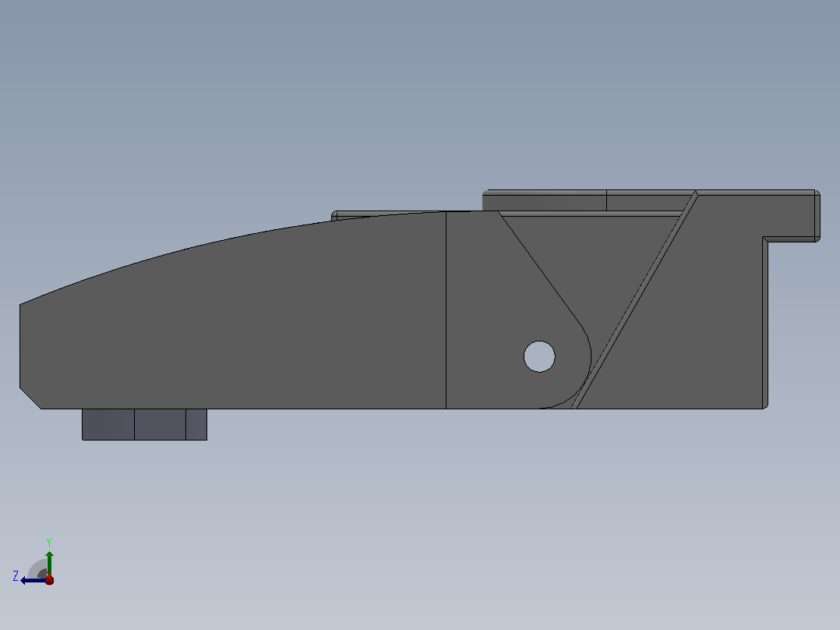Click the "Z" label of the triad
The width and height of the screenshot is (840, 630).
tap(16, 576)
